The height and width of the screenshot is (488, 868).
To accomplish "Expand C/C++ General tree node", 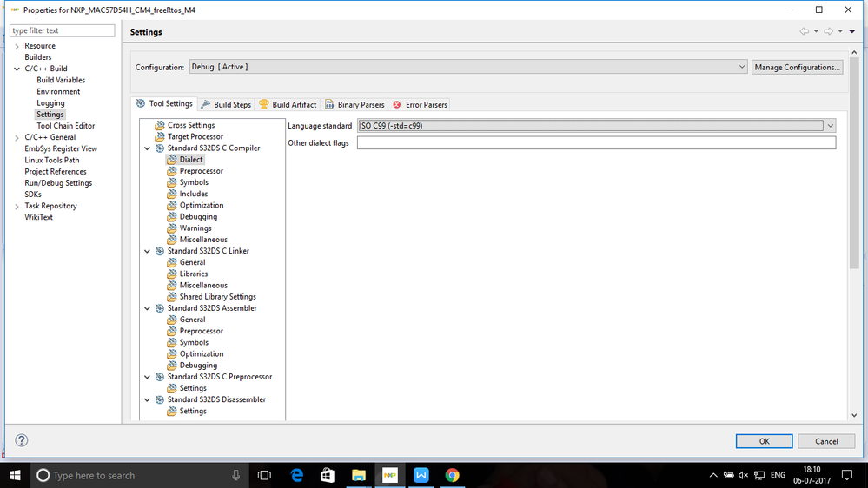I will 17,138.
